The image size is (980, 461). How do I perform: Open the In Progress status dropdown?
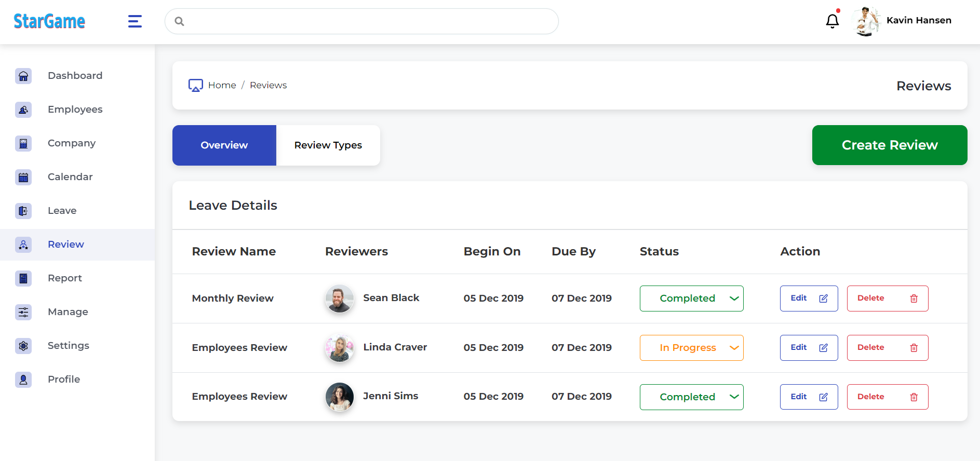point(691,348)
